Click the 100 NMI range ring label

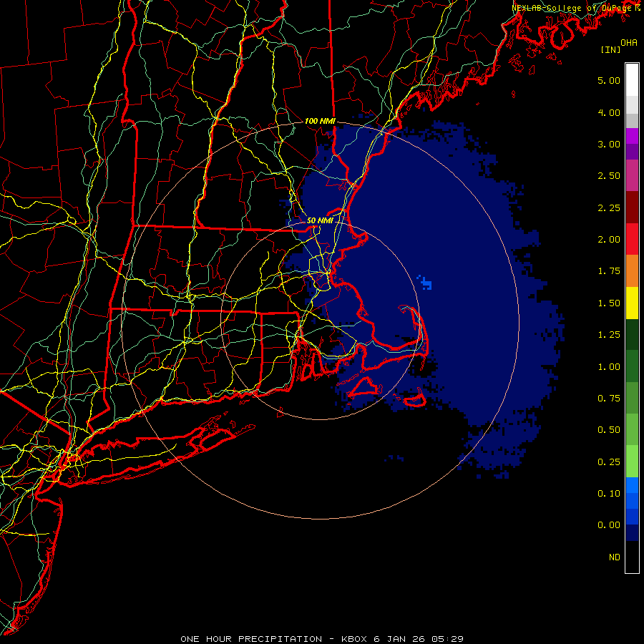pos(320,121)
